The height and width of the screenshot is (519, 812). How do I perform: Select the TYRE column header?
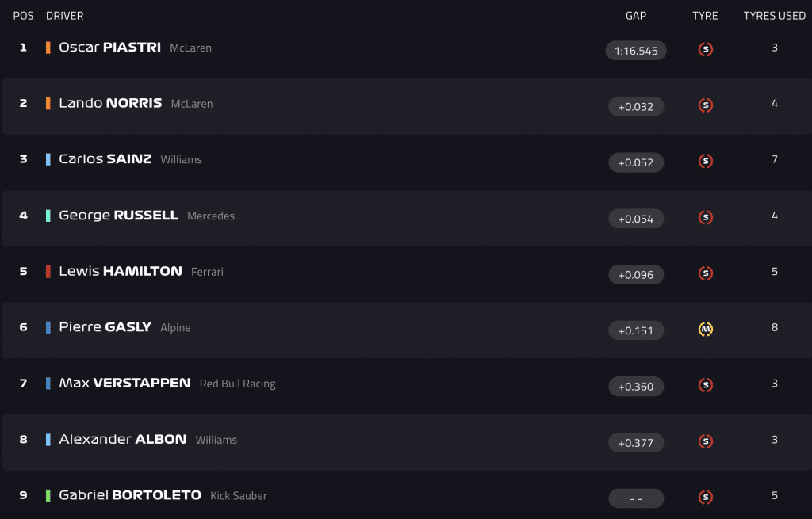(x=705, y=16)
